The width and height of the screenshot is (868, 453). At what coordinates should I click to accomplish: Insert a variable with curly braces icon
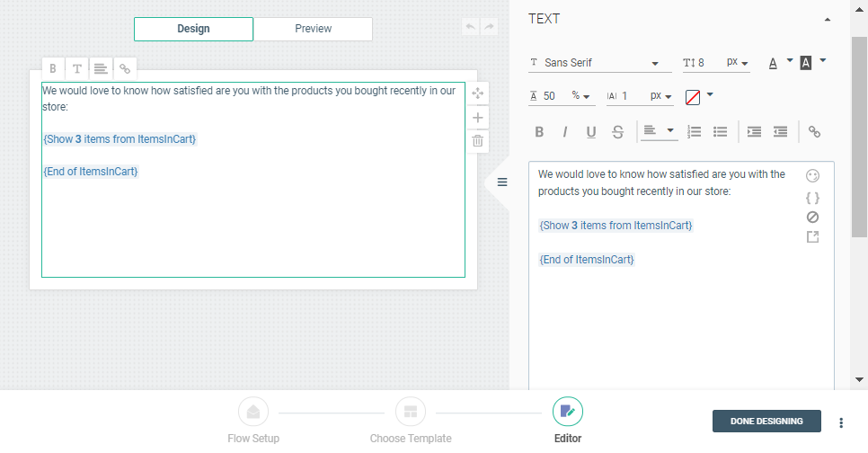click(812, 197)
